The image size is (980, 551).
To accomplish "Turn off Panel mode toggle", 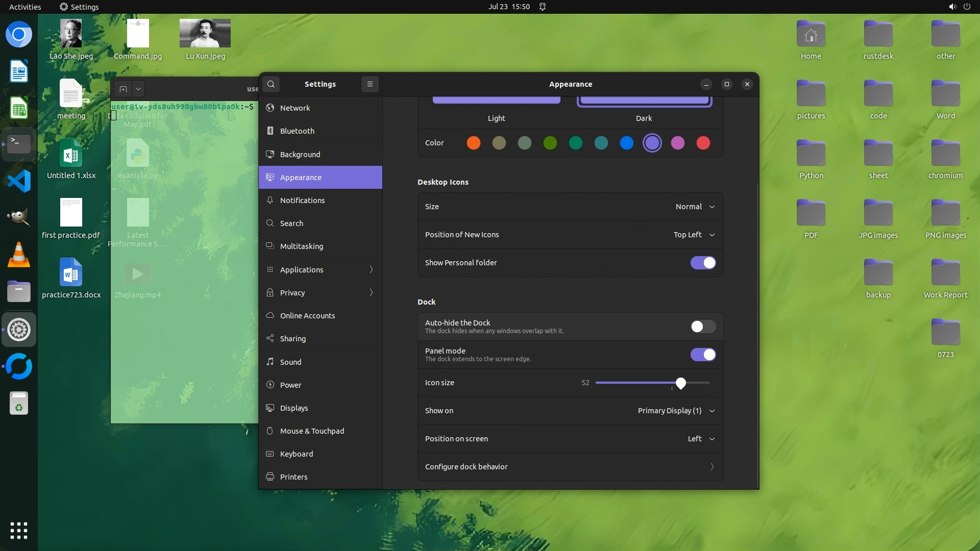I will pyautogui.click(x=703, y=355).
